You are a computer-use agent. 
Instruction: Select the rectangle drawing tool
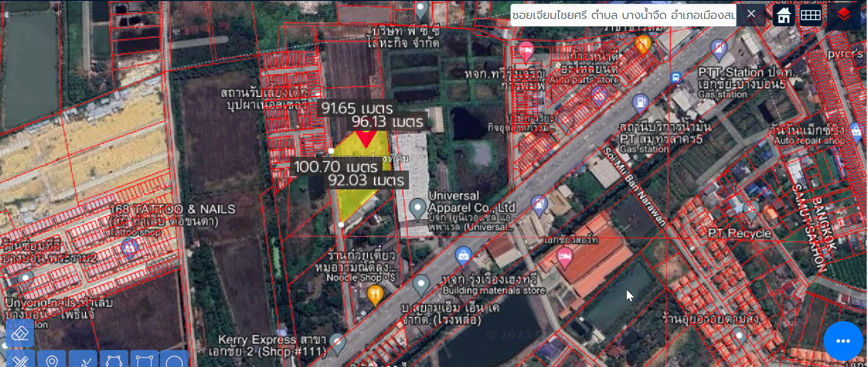(x=144, y=360)
